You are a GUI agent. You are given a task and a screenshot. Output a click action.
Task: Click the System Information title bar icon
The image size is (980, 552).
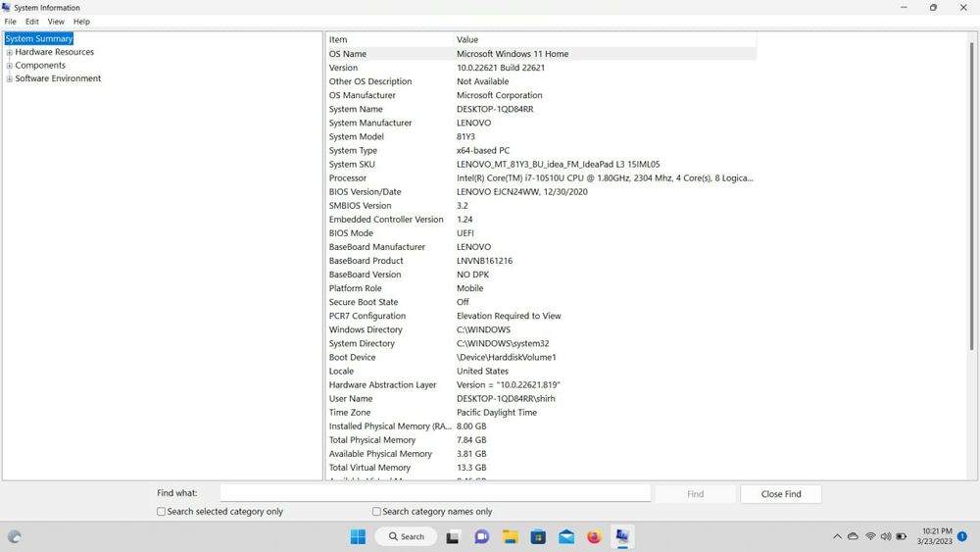[6, 8]
